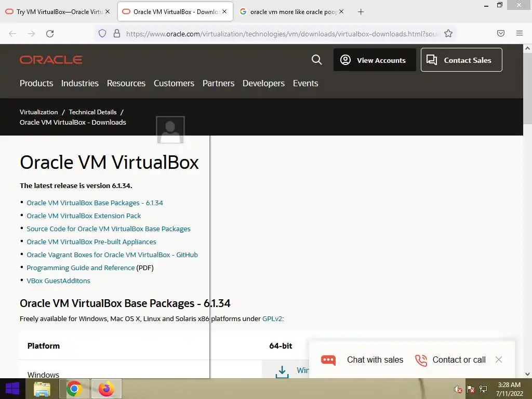Open the Industries menu

tap(79, 83)
